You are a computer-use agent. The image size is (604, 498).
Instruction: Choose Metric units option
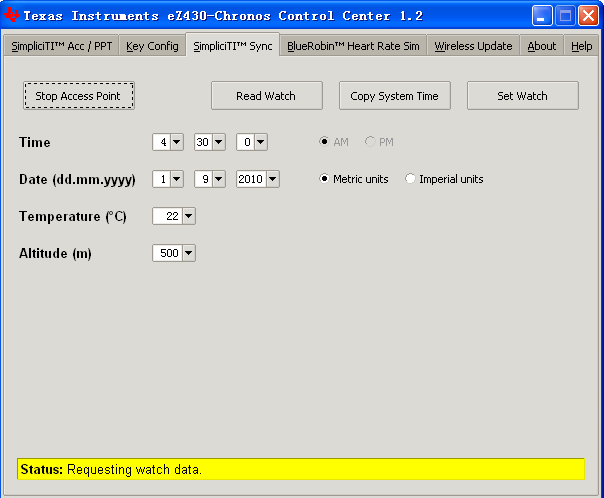click(324, 179)
